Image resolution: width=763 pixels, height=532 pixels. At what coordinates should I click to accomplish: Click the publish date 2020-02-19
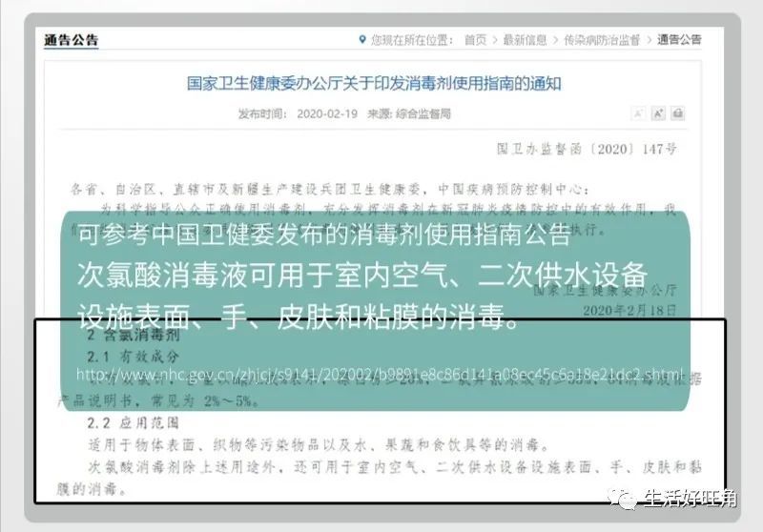[x=327, y=113]
